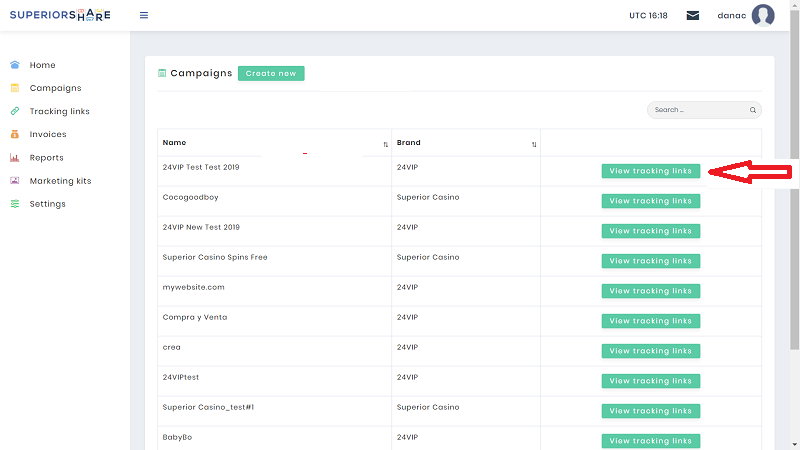The width and height of the screenshot is (800, 450).
Task: Click the scrollbar down arrow
Action: click(x=794, y=445)
